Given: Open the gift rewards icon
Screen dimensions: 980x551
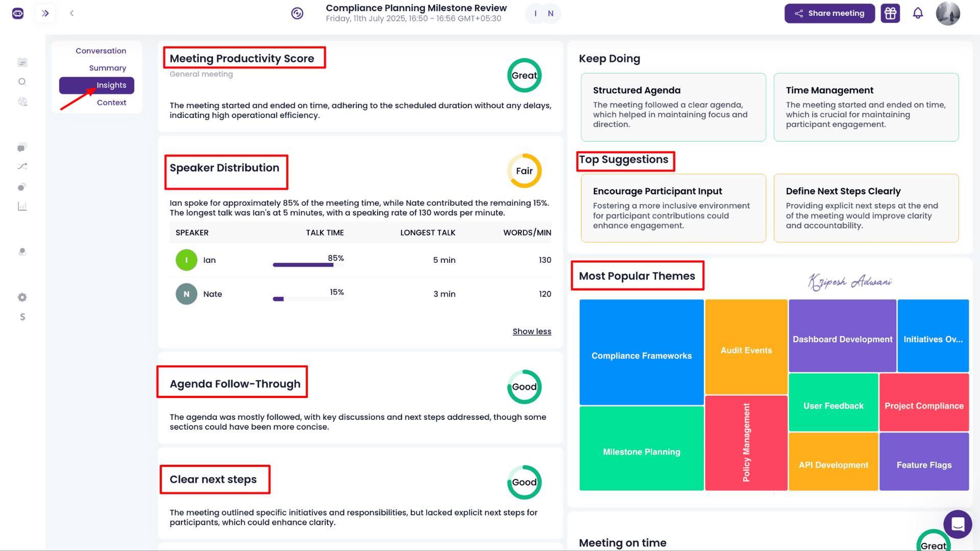Looking at the screenshot, I should coord(890,13).
